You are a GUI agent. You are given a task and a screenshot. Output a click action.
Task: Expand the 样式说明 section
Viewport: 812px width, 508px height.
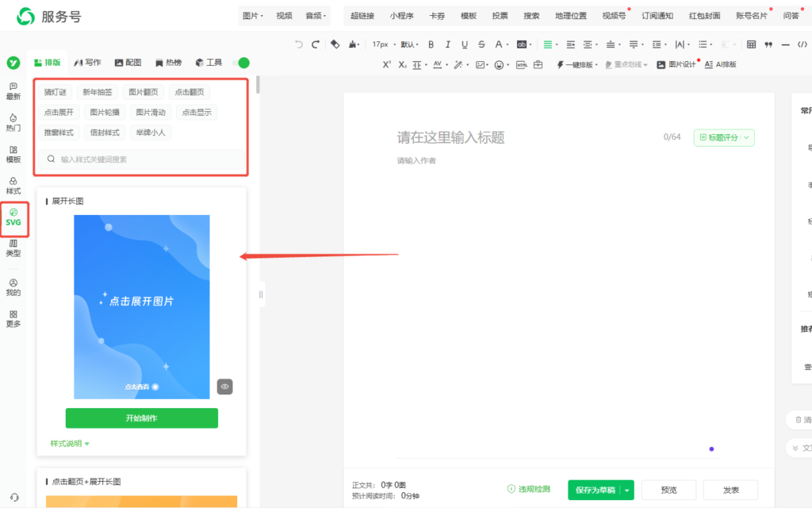[x=70, y=444]
